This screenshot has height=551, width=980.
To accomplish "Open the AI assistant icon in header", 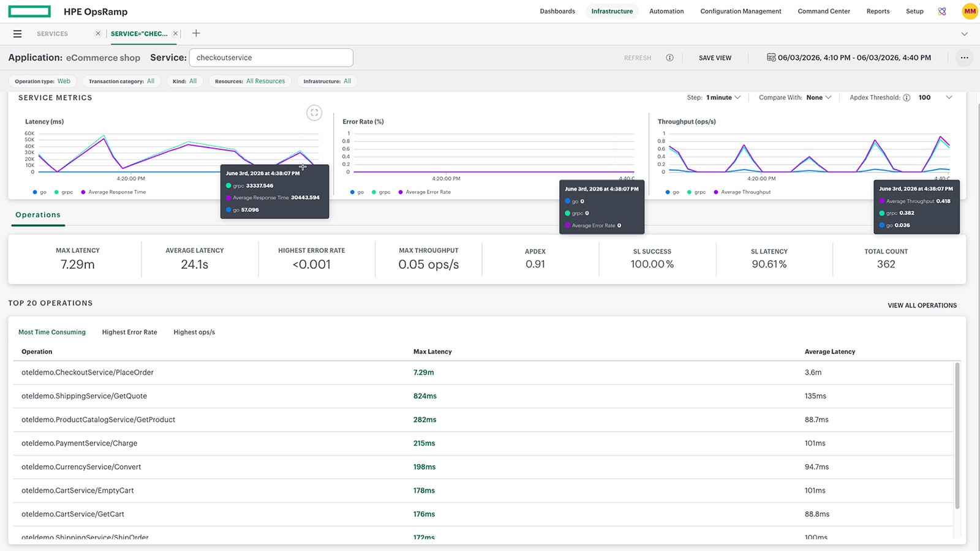I will pos(942,11).
